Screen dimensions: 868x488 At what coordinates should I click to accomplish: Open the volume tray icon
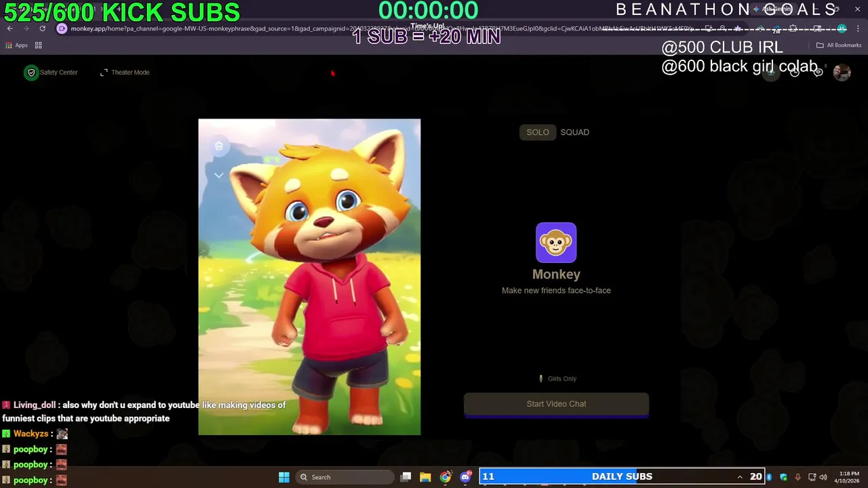[823, 477]
